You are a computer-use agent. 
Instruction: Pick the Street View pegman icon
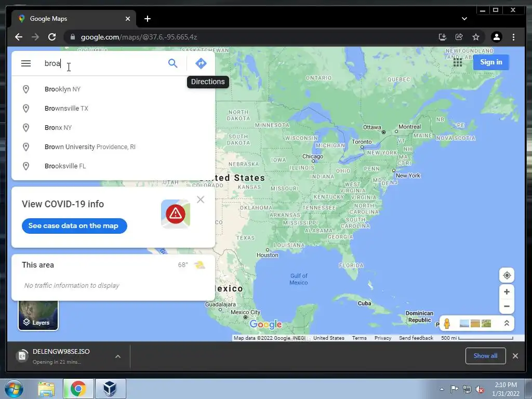pos(447,323)
